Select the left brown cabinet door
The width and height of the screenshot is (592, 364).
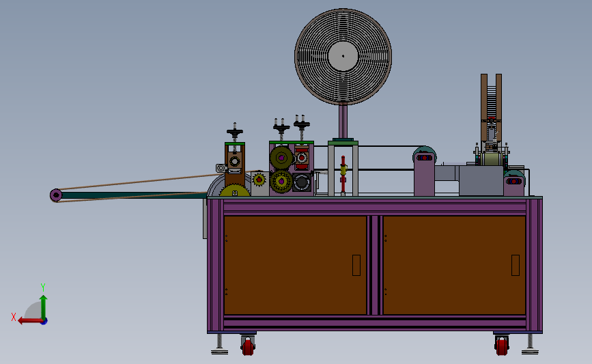[295, 265]
